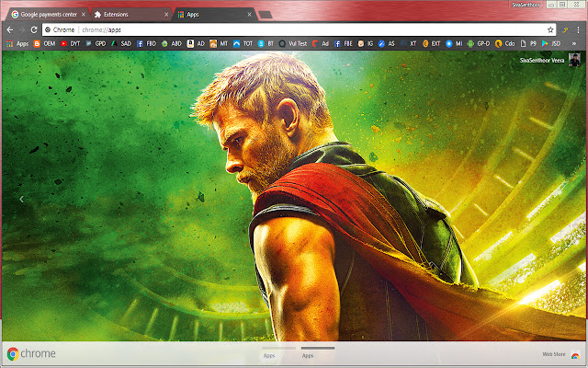Open the XT bookmark
Image resolution: width=588 pixels, height=368 pixels.
pos(408,43)
